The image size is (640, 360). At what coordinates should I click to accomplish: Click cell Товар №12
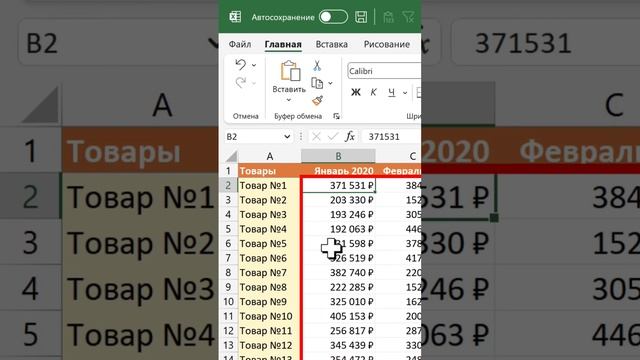pos(269,345)
